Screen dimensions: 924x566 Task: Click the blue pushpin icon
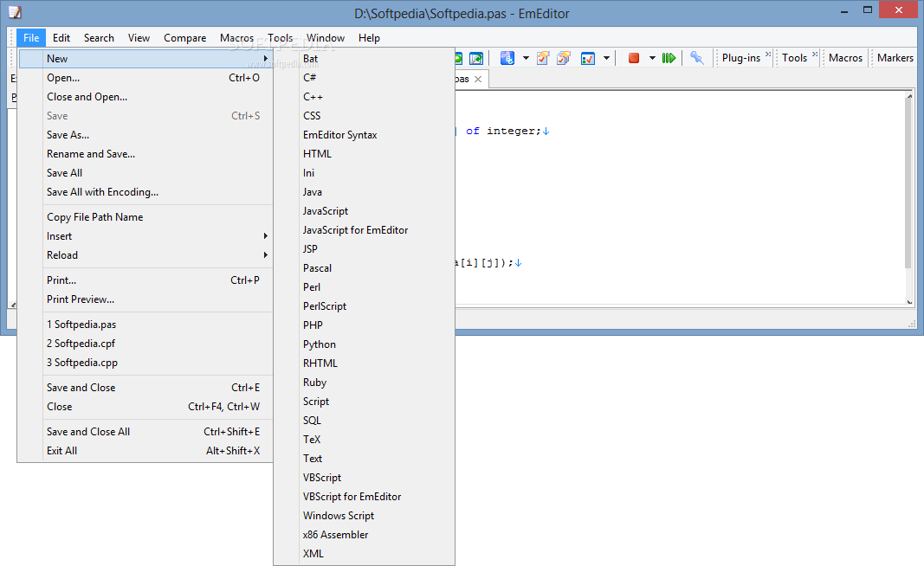pos(696,58)
